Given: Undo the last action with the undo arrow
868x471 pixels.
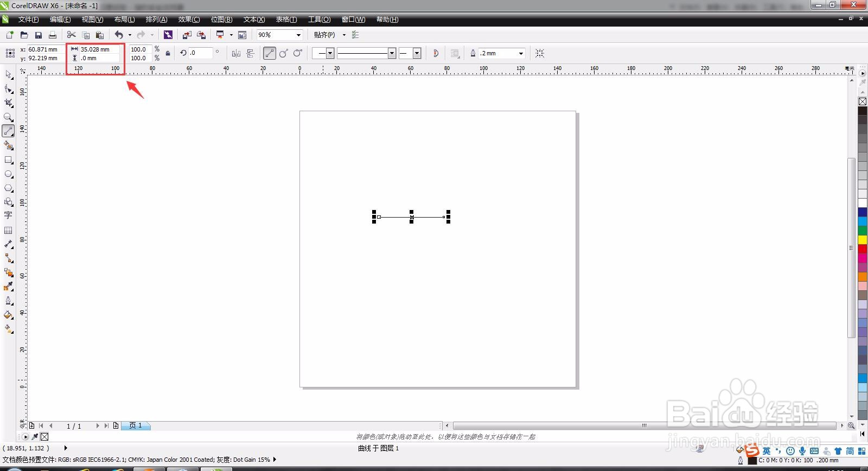Looking at the screenshot, I should [119, 35].
